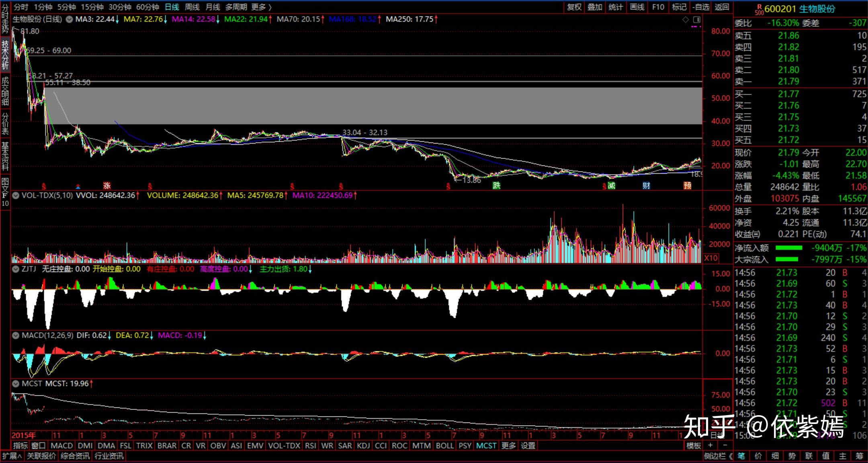Select the MACD indicator tab

[62, 445]
